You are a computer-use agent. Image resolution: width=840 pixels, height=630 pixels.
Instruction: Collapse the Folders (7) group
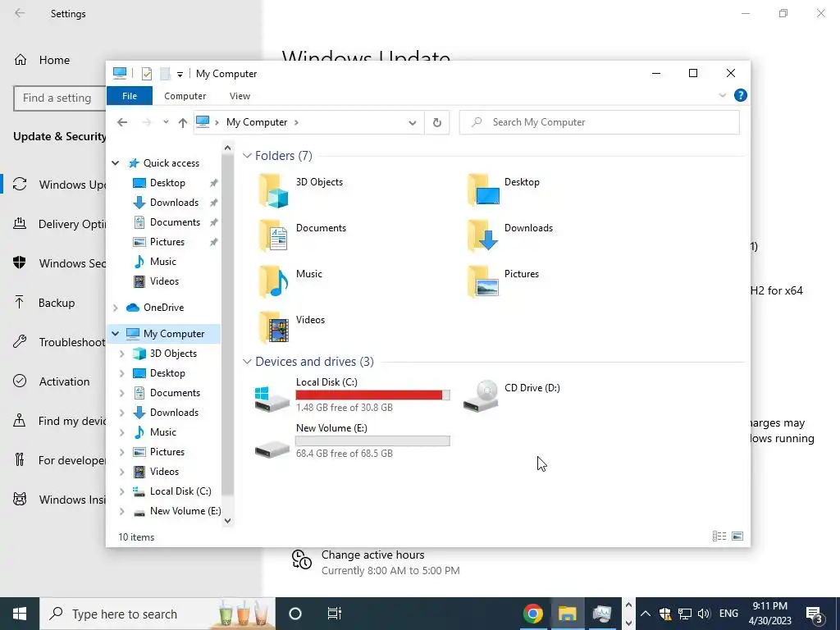(247, 155)
